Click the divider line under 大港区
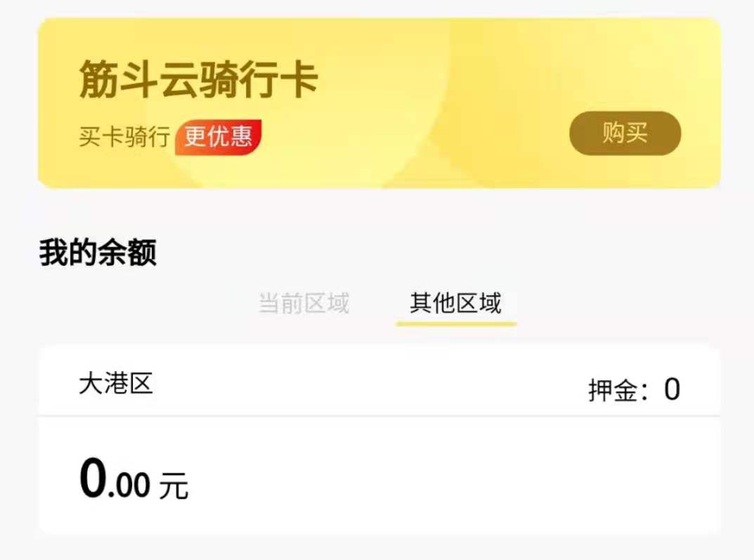The width and height of the screenshot is (754, 560). coord(379,416)
